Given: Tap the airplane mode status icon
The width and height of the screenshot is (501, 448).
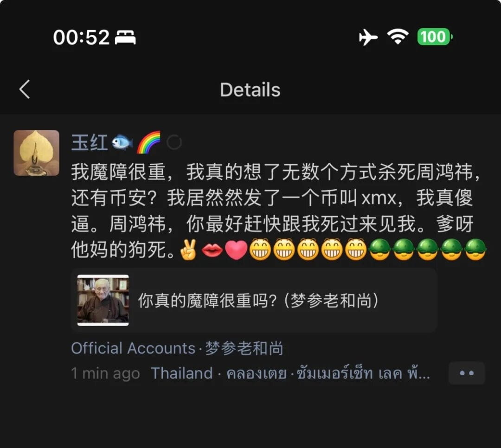Looking at the screenshot, I should point(368,37).
